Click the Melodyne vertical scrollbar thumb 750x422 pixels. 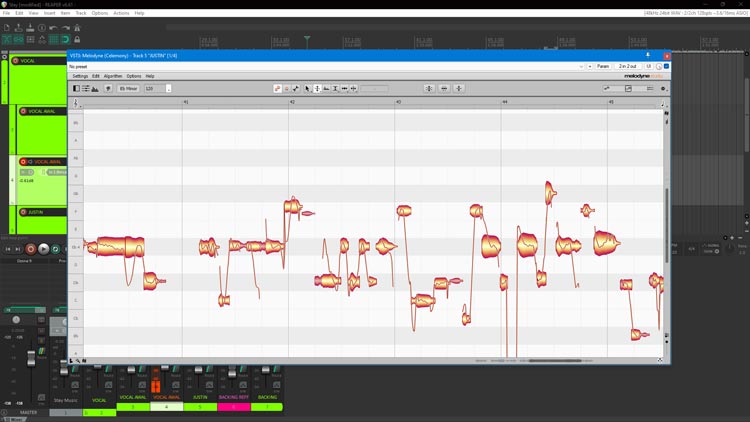pos(667,225)
